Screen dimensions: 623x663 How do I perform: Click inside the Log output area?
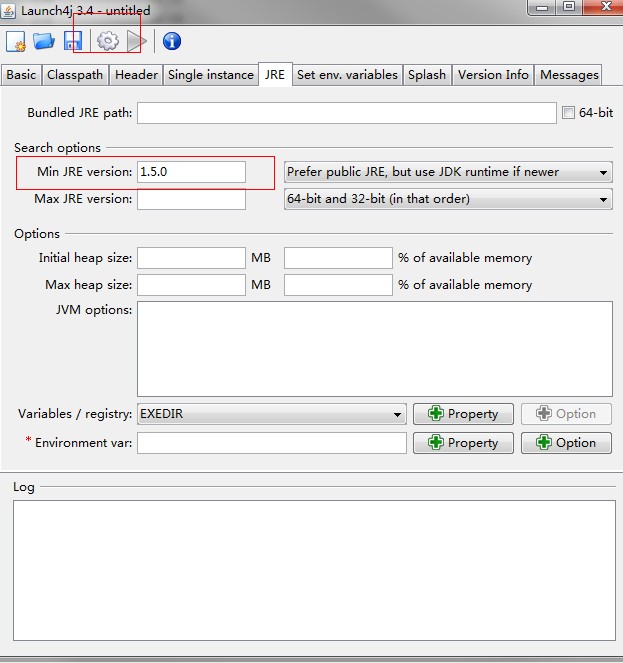pos(314,570)
